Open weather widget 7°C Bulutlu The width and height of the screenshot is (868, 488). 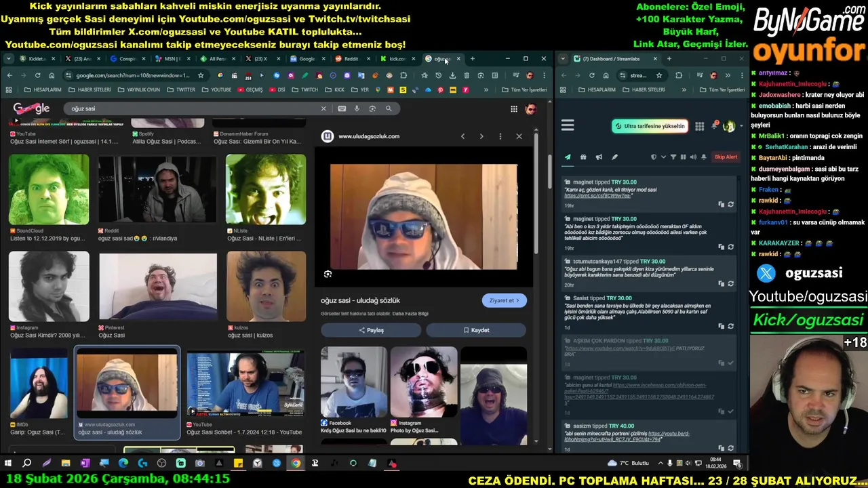629,464
